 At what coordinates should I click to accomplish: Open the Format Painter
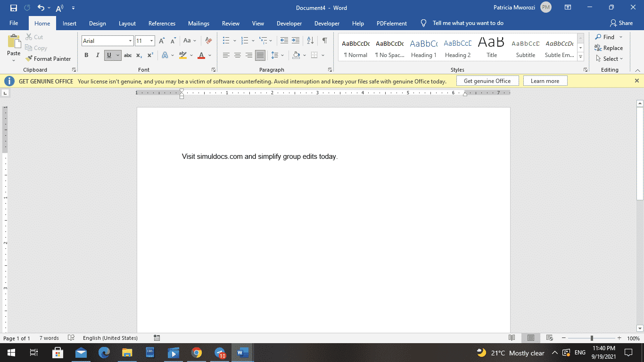tap(49, 58)
